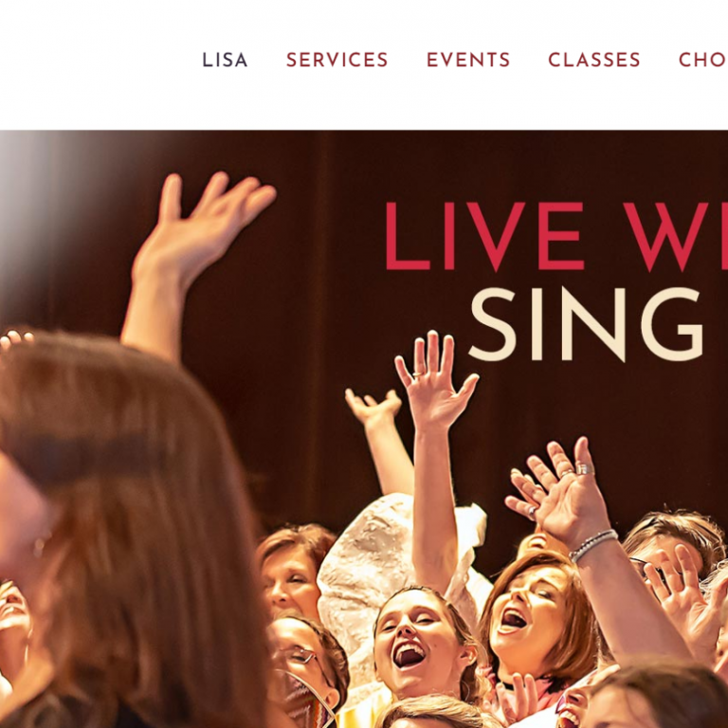Click the woman with closed eyes behind the blurred figure

tap(290, 573)
